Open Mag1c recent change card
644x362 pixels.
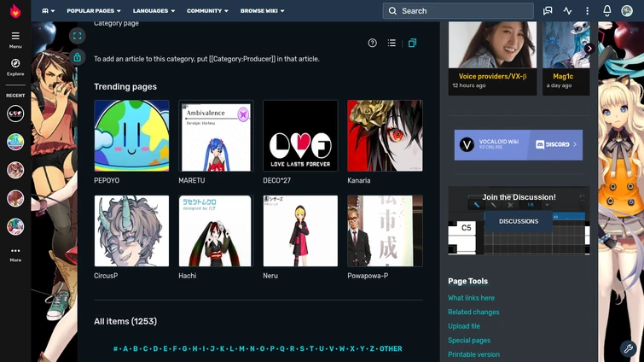[566, 58]
